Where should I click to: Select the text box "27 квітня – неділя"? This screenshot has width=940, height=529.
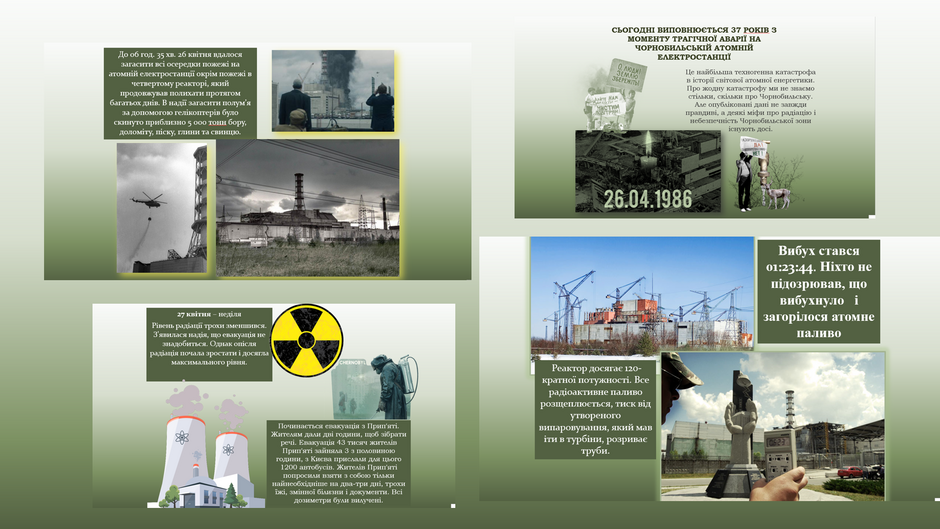pyautogui.click(x=209, y=344)
